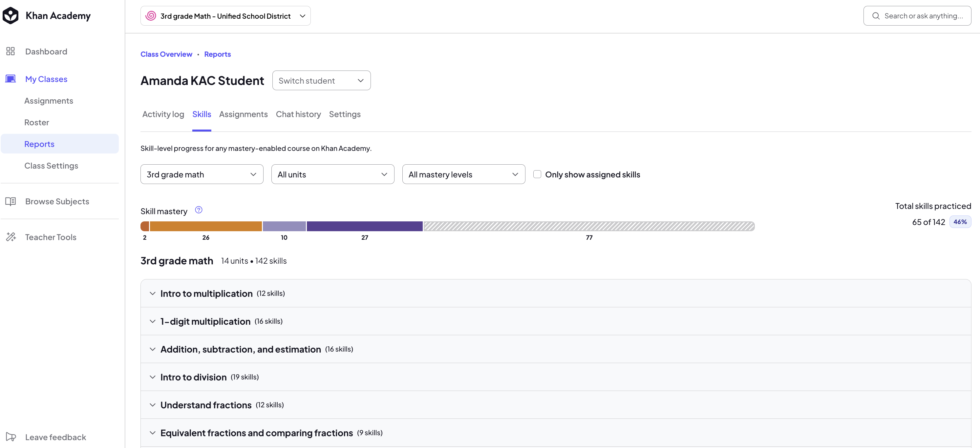Expand Equivalent fractions and comparing fractions unit
This screenshot has height=448, width=980.
pos(555,433)
